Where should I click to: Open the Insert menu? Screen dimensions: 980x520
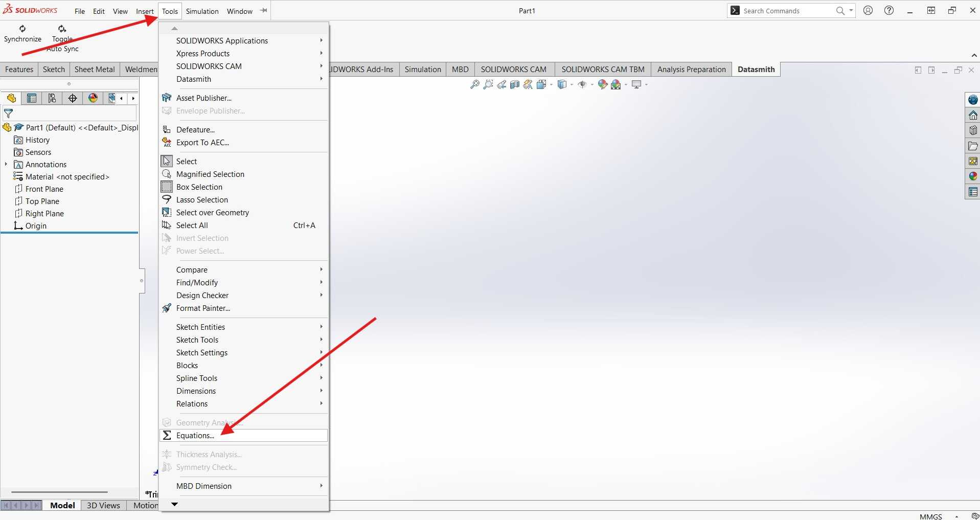pyautogui.click(x=145, y=11)
